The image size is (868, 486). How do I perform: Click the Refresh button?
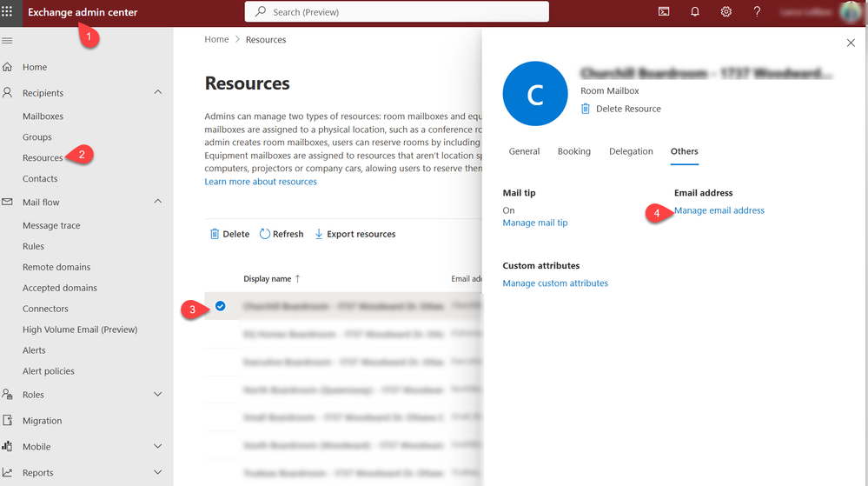tap(282, 234)
